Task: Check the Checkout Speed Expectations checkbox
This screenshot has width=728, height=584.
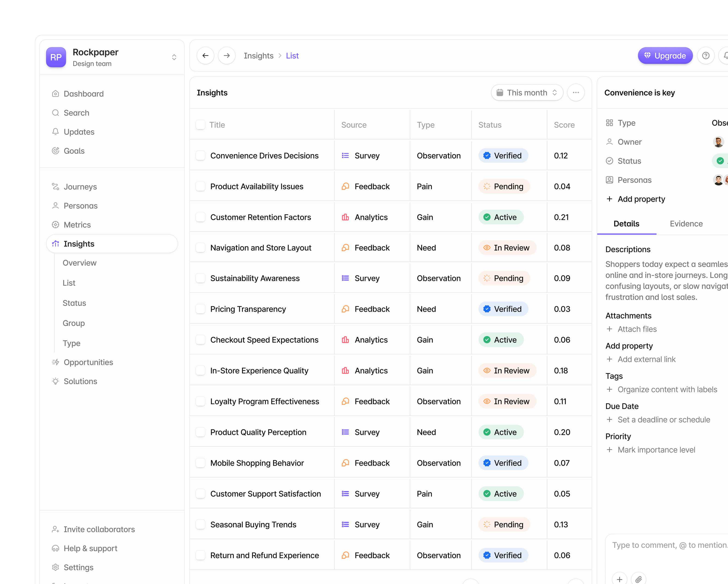Action: pyautogui.click(x=201, y=340)
